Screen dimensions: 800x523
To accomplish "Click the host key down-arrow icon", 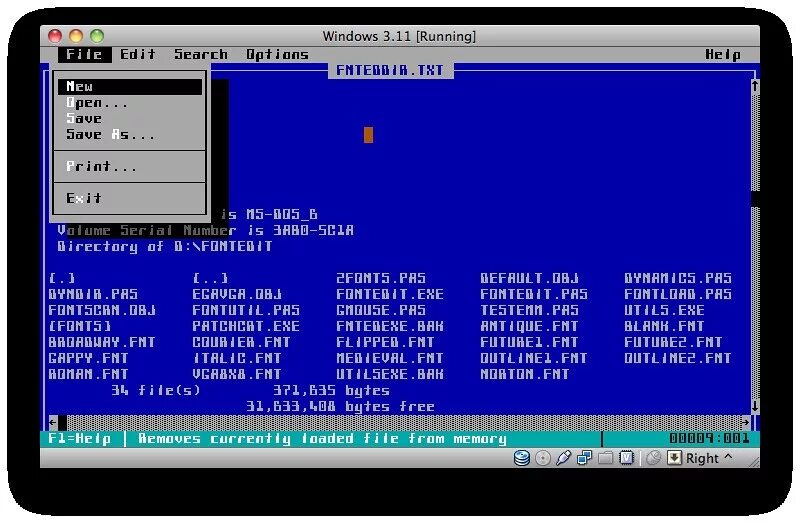I will pyautogui.click(x=673, y=458).
